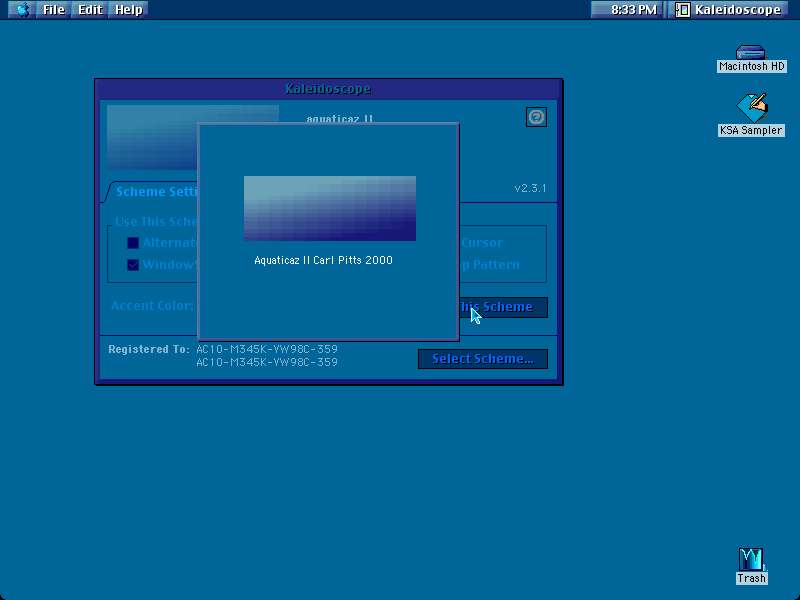This screenshot has width=800, height=600.
Task: Open the Edit menu
Action: pos(90,9)
